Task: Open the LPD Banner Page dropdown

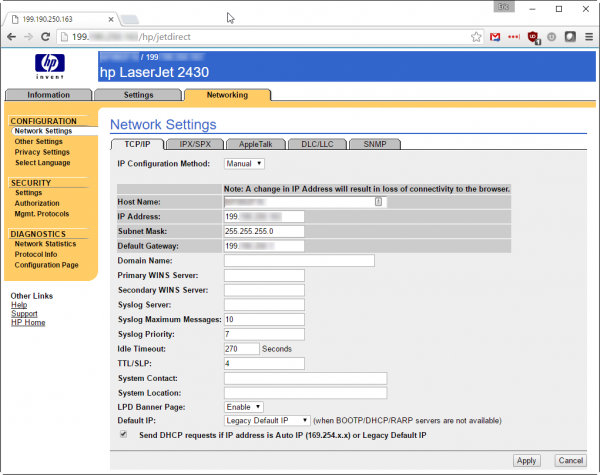Action: [x=243, y=407]
